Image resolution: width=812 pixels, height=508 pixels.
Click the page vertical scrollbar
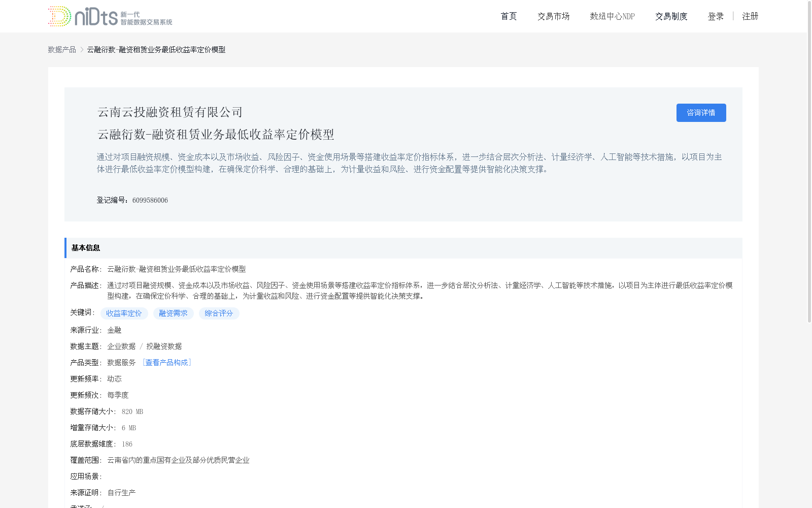809,163
